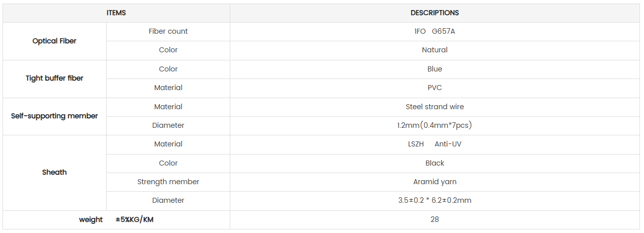
Task: Select the Black color value
Action: 435,163
